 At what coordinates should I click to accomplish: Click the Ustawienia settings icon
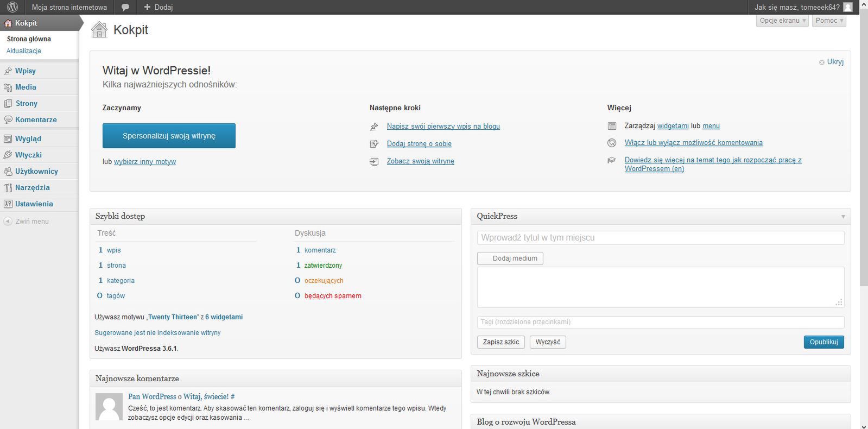pos(8,204)
